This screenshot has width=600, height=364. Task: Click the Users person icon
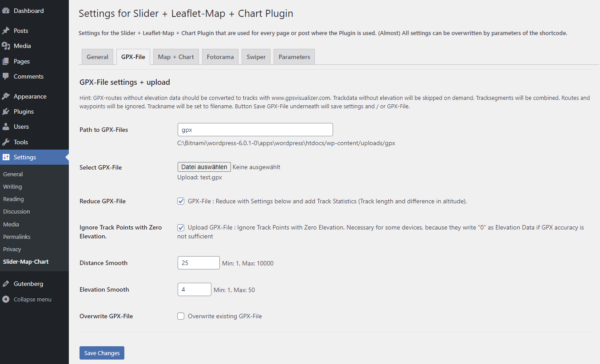click(x=6, y=127)
